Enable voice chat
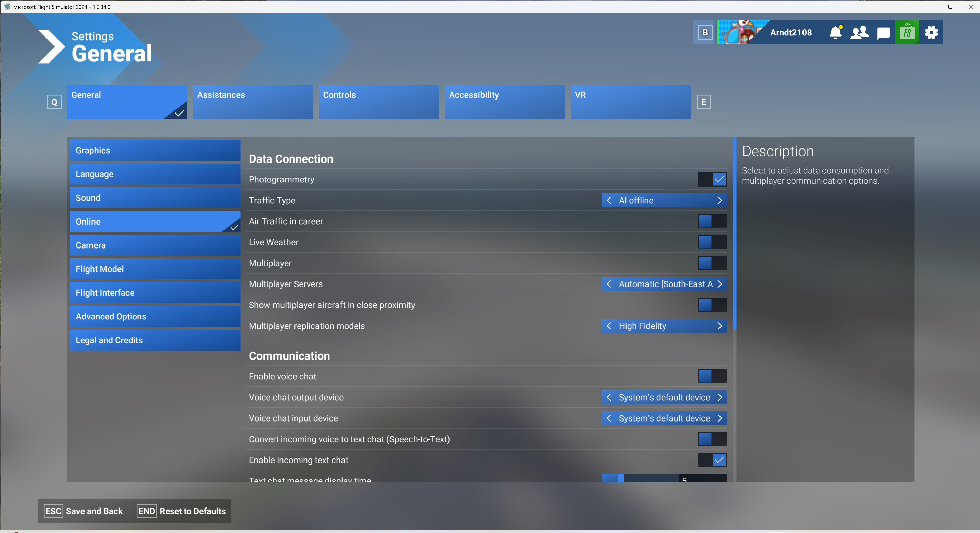980x533 pixels. 711,376
